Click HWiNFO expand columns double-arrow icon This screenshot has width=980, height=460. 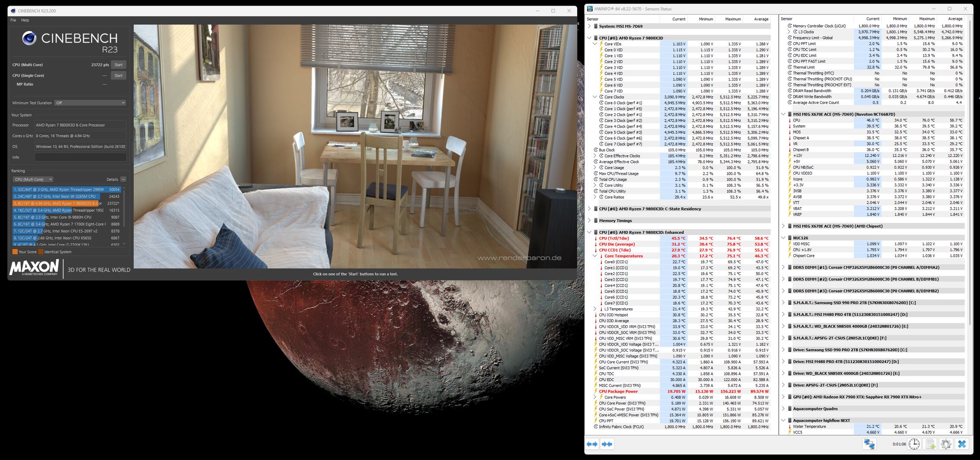(x=592, y=444)
